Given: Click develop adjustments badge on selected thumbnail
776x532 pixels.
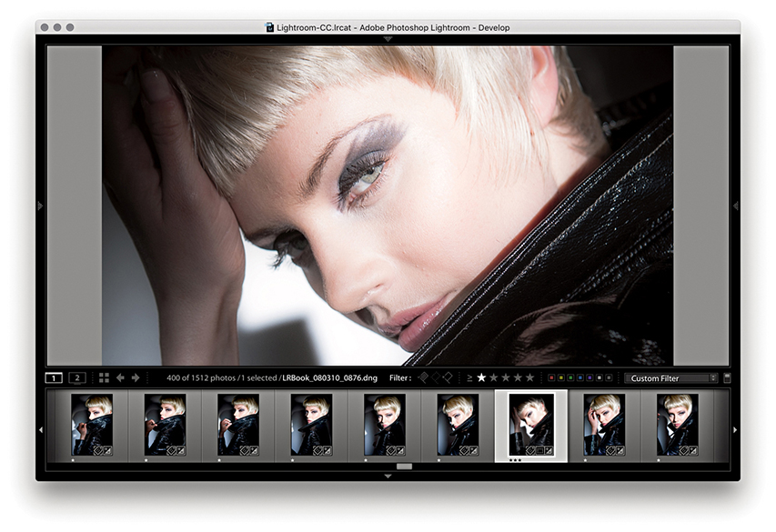Looking at the screenshot, I should tap(549, 450).
